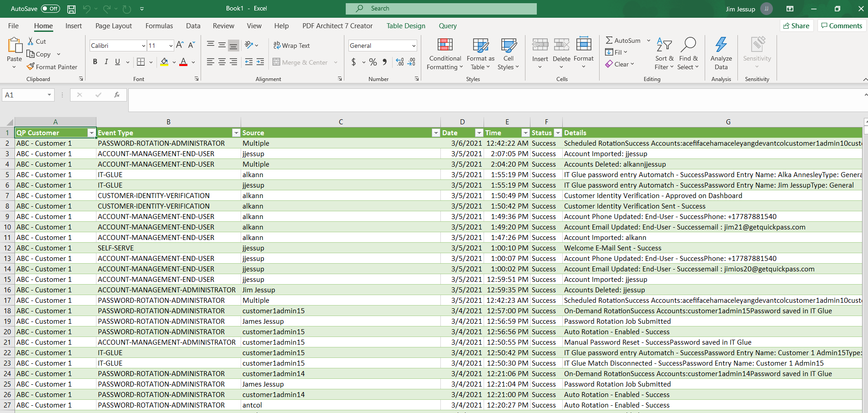Open Conditional Formatting menu
Image resolution: width=868 pixels, height=413 pixels.
pos(445,54)
